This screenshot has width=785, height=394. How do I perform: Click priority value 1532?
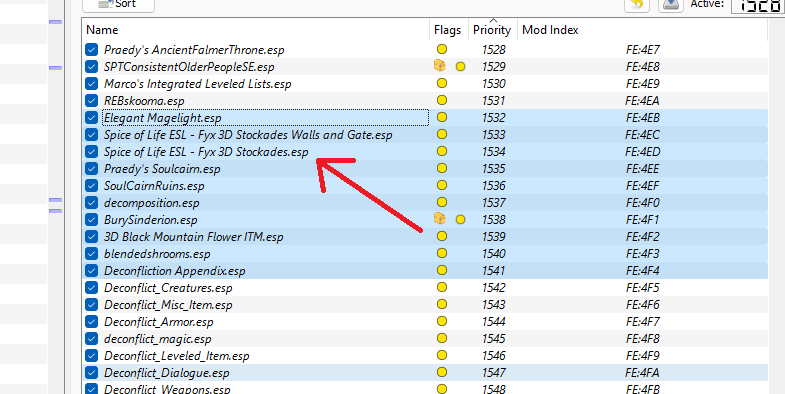(x=494, y=118)
